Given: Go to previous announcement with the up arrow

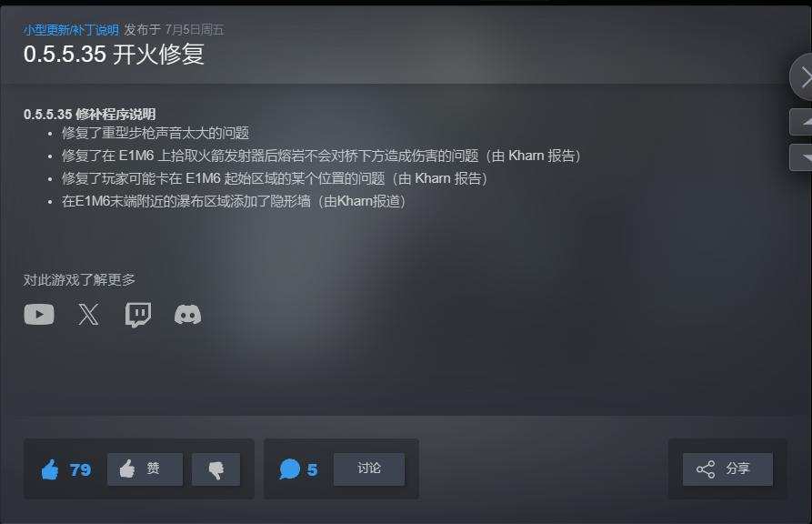Looking at the screenshot, I should (800, 122).
